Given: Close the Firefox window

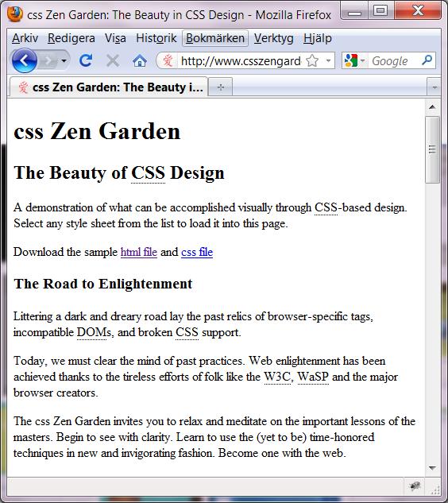Looking at the screenshot, I should pyautogui.click(x=418, y=11).
